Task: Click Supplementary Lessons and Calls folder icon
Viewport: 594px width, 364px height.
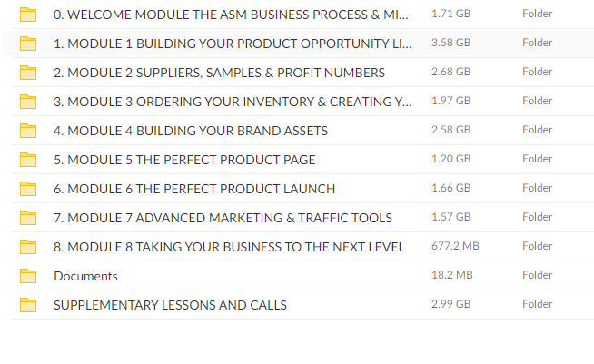Action: click(x=28, y=304)
